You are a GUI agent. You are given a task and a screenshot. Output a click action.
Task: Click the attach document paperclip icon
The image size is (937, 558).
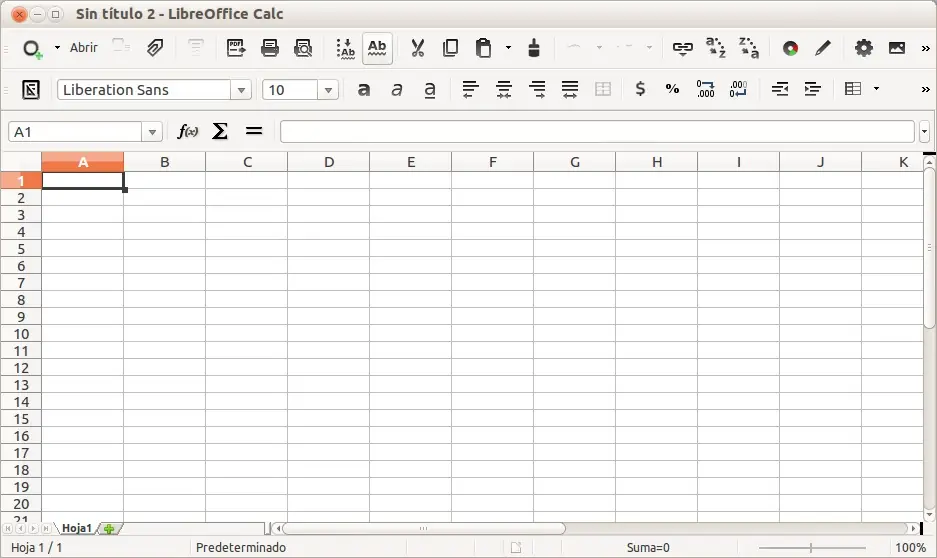pos(155,48)
